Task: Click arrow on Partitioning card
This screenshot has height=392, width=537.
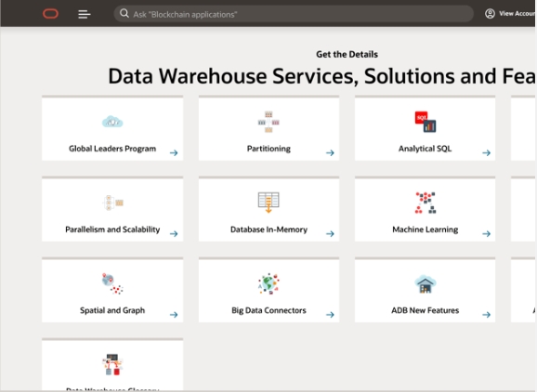Action: (x=330, y=152)
